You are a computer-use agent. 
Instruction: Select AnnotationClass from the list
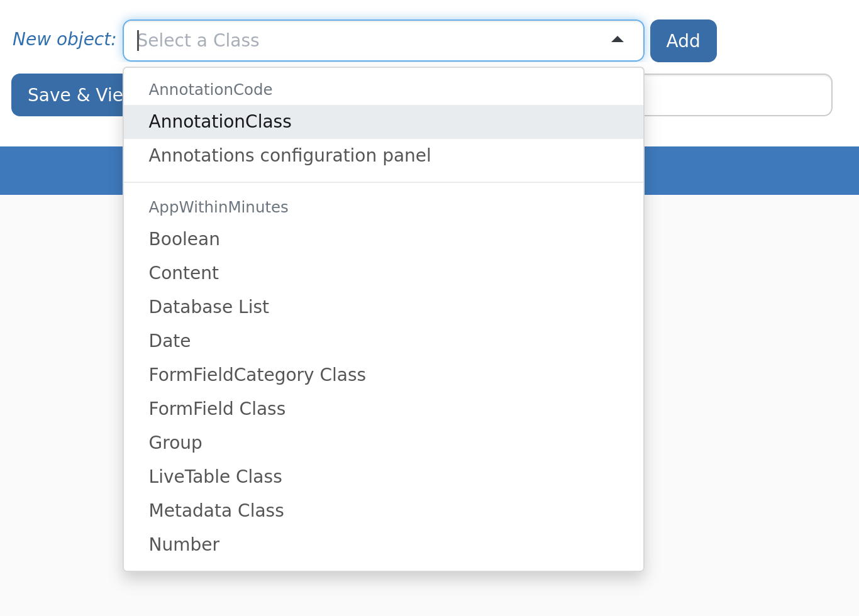click(384, 122)
